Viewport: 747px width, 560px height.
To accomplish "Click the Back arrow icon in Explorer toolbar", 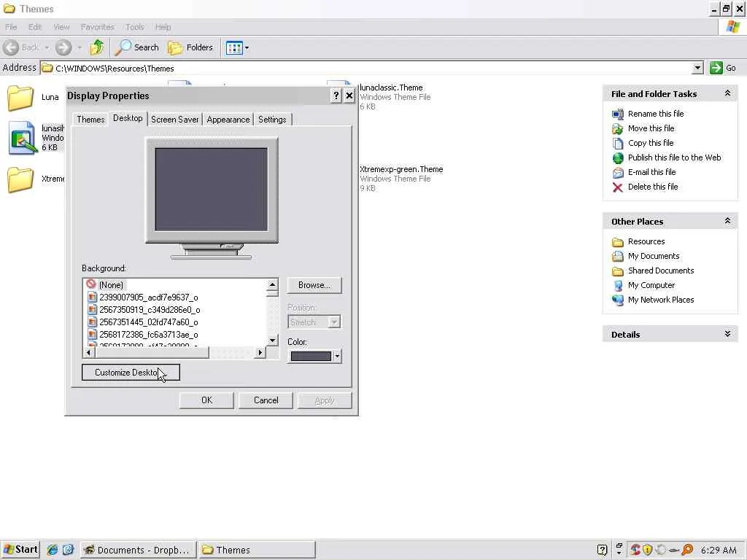I will (x=12, y=47).
